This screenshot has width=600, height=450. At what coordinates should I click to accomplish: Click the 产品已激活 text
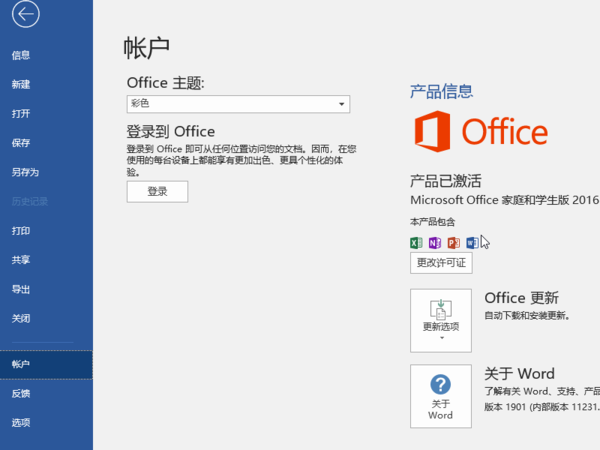pyautogui.click(x=446, y=181)
